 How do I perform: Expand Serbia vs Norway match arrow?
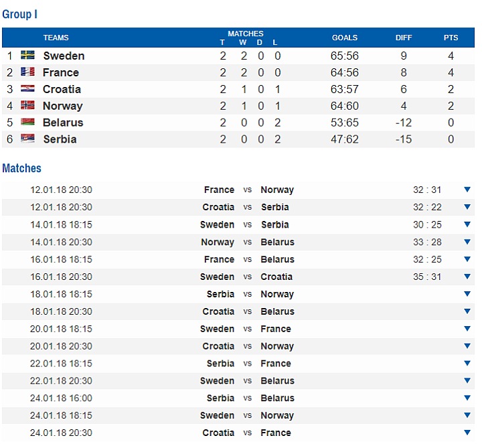coord(467,294)
